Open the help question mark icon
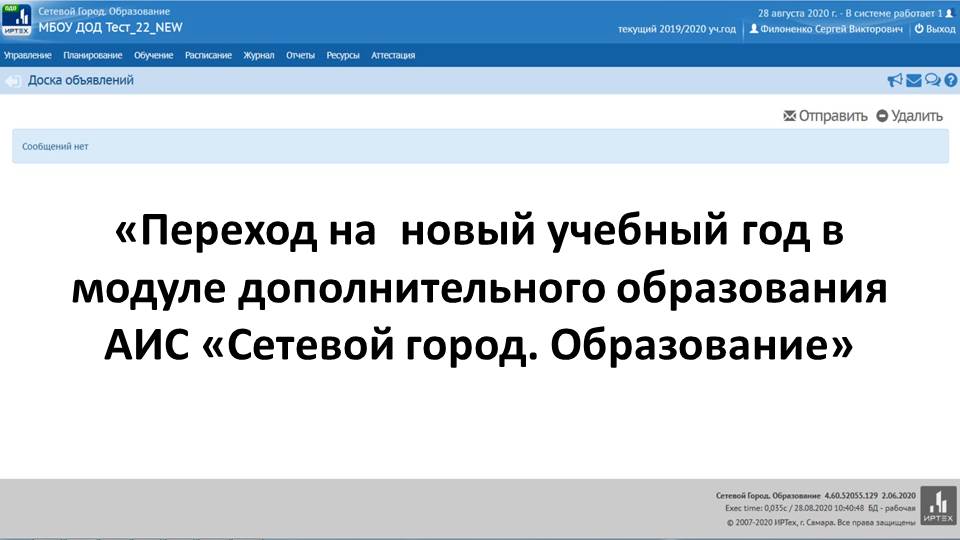Viewport: 960px width, 540px height. tap(950, 80)
